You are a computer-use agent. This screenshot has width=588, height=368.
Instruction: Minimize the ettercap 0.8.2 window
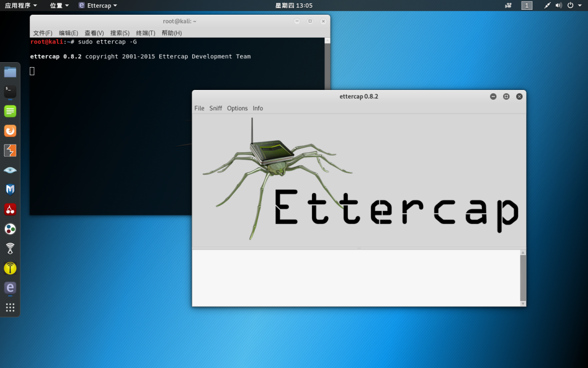493,96
